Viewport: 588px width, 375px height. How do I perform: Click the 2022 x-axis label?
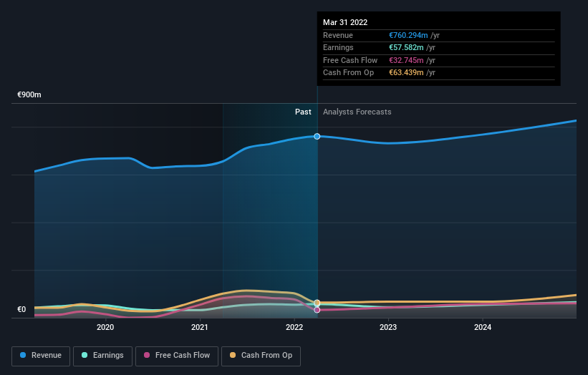[294, 327]
